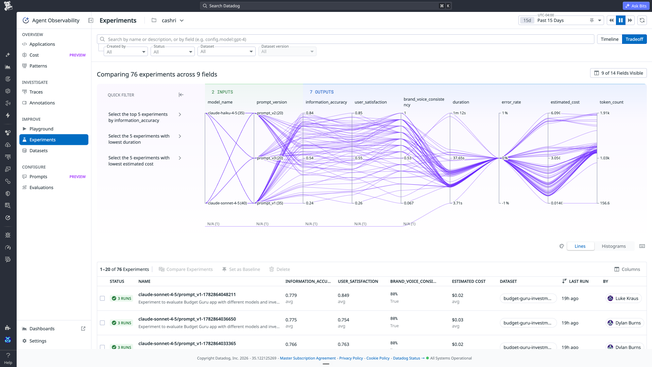Image resolution: width=652 pixels, height=367 pixels.
Task: Switch chart to Lines mode
Action: [580, 246]
